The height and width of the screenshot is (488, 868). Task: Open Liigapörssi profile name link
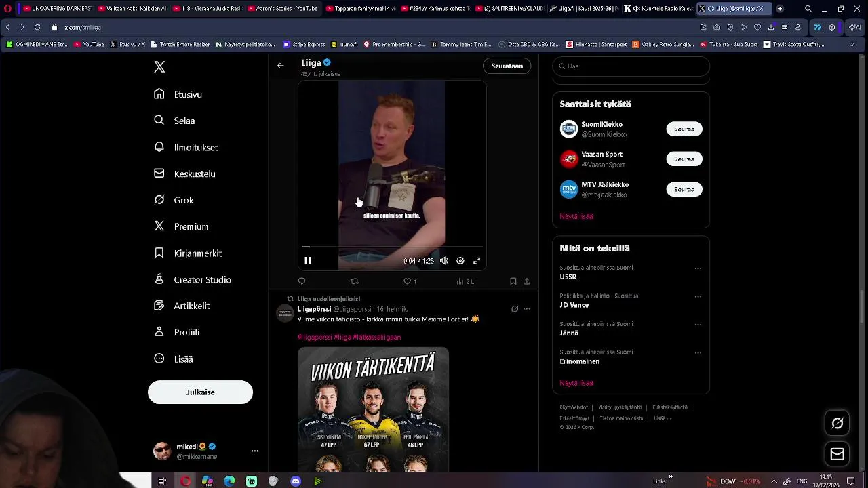pos(314,309)
